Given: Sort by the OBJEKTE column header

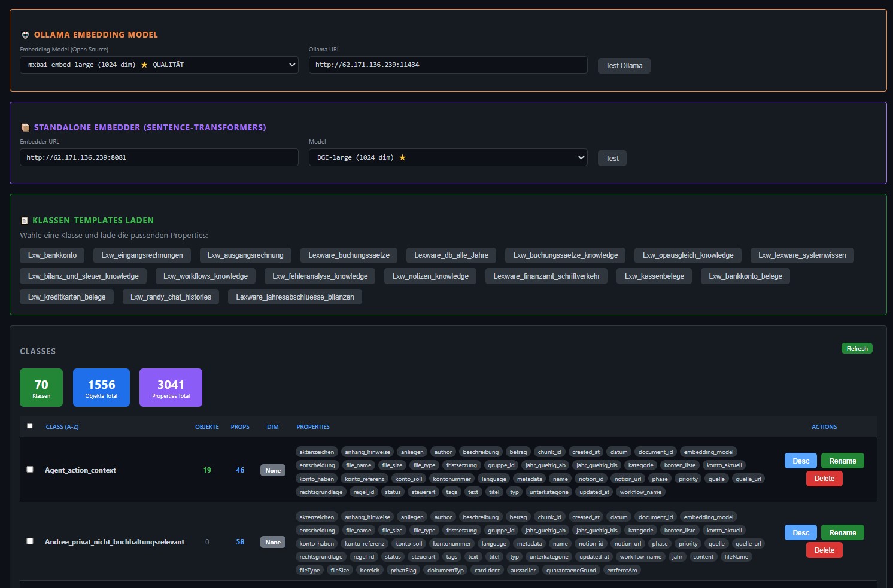Looking at the screenshot, I should (207, 427).
